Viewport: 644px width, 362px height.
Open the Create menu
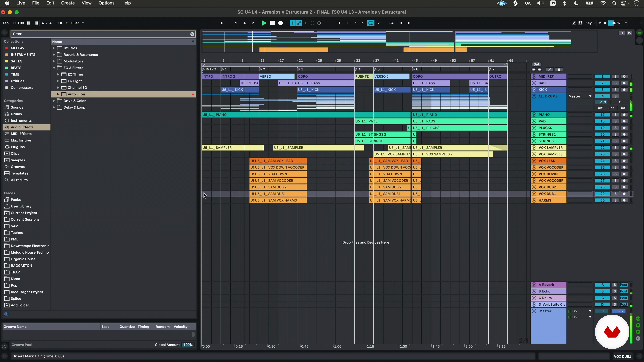(x=68, y=3)
